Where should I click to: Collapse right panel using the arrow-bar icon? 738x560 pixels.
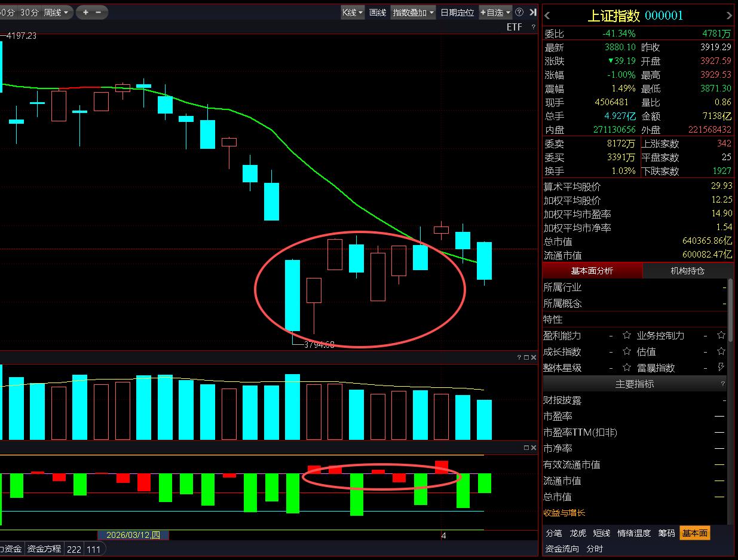pos(533,12)
